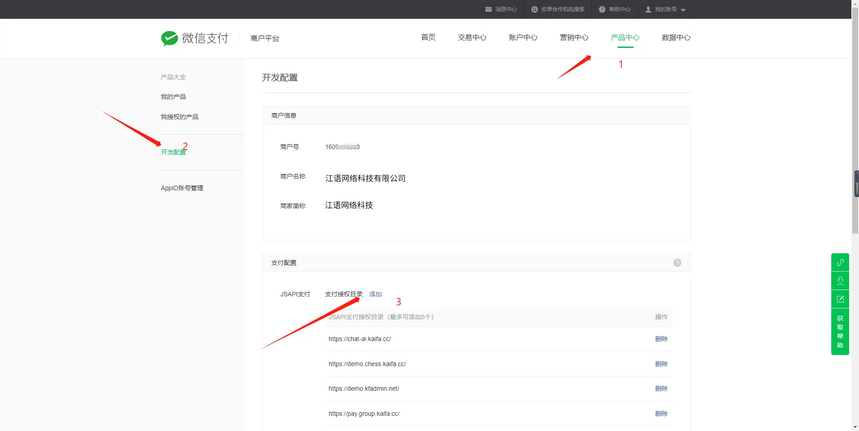Go to the 数据中心 tab
The width and height of the screenshot is (859, 431).
coord(676,38)
